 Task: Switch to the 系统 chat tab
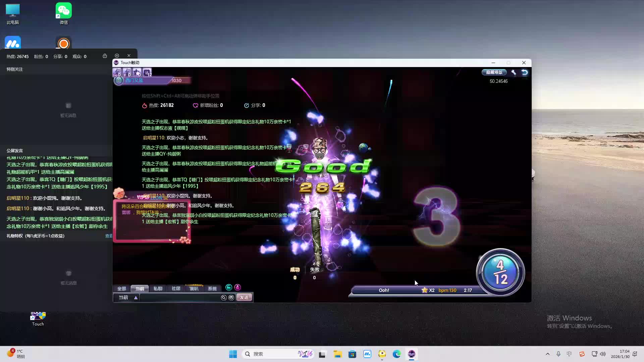tap(212, 289)
